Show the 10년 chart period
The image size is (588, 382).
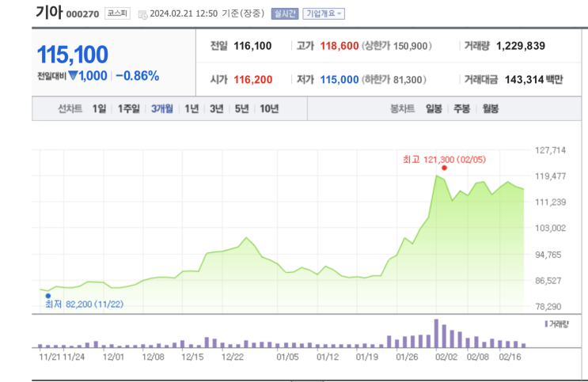(x=269, y=108)
